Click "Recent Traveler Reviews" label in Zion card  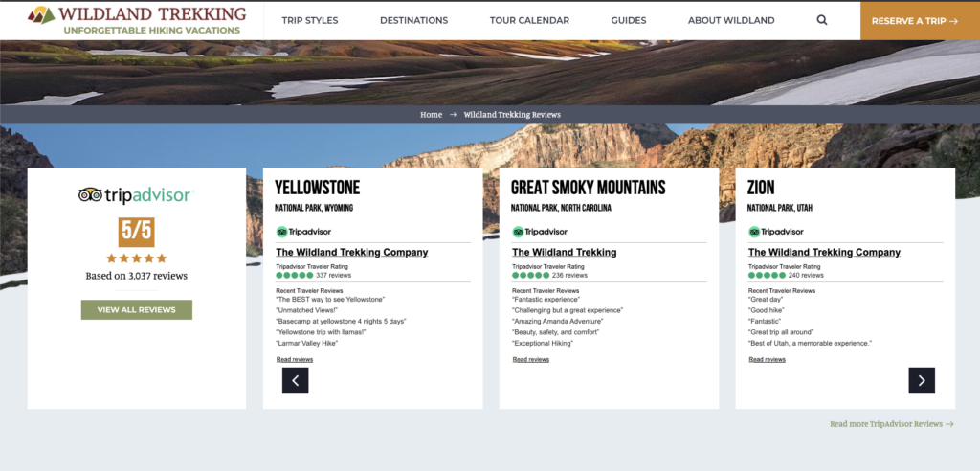coord(782,290)
